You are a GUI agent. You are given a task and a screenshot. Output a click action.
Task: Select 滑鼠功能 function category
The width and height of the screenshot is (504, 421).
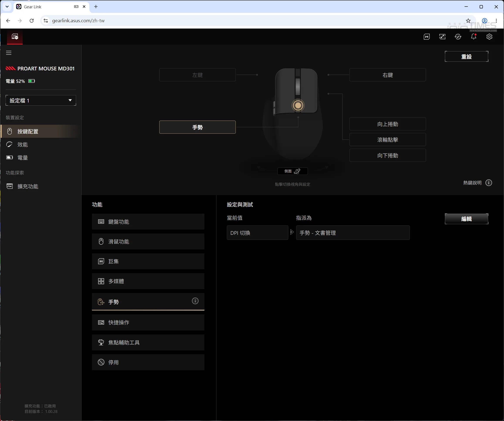(x=148, y=242)
